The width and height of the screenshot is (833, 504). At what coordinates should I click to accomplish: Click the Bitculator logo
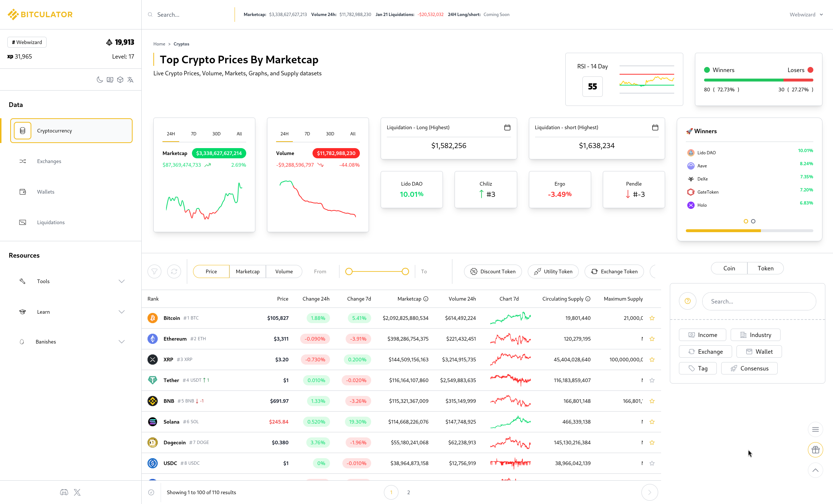point(40,15)
